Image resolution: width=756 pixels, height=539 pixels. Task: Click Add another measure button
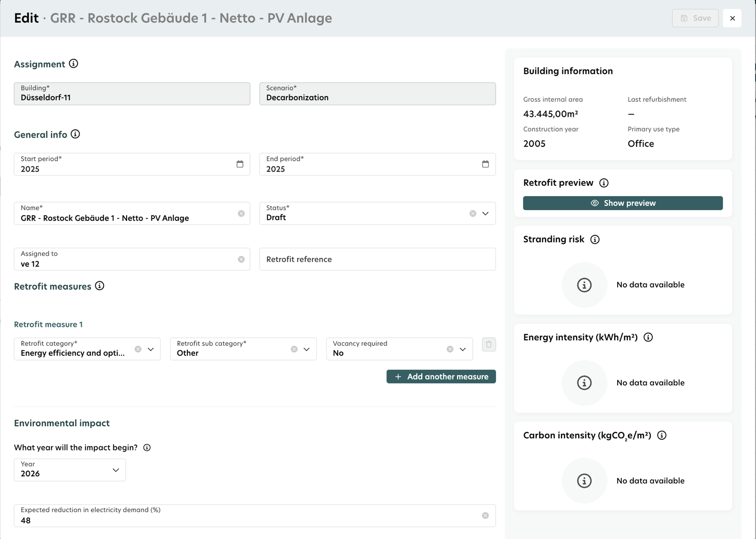tap(441, 376)
